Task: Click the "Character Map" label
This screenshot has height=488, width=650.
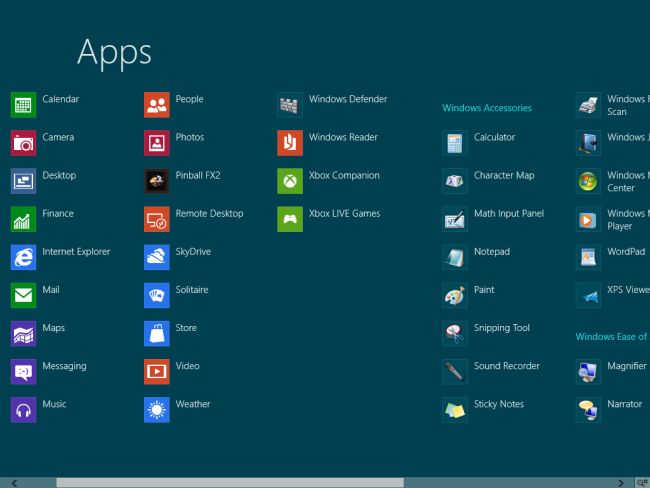Action: (x=504, y=175)
